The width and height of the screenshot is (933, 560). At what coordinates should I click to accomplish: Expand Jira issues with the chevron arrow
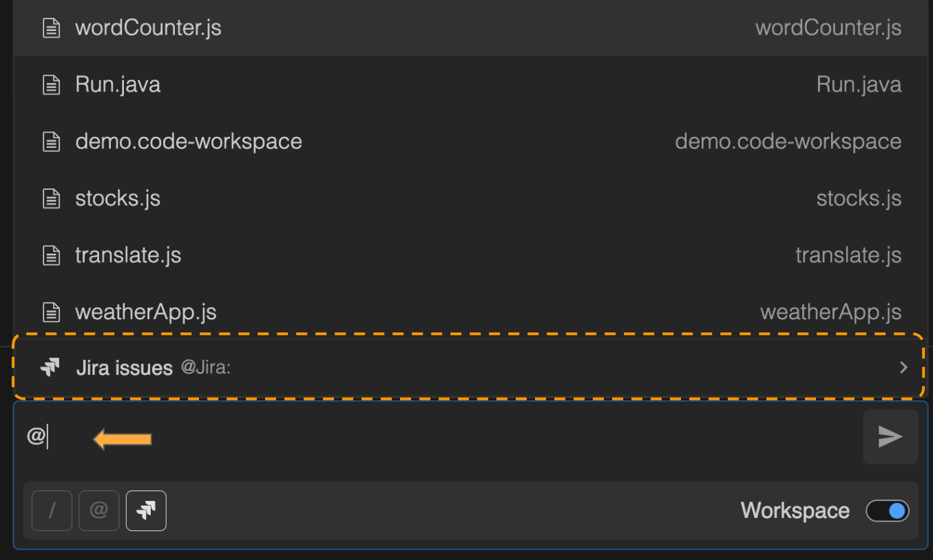(903, 368)
